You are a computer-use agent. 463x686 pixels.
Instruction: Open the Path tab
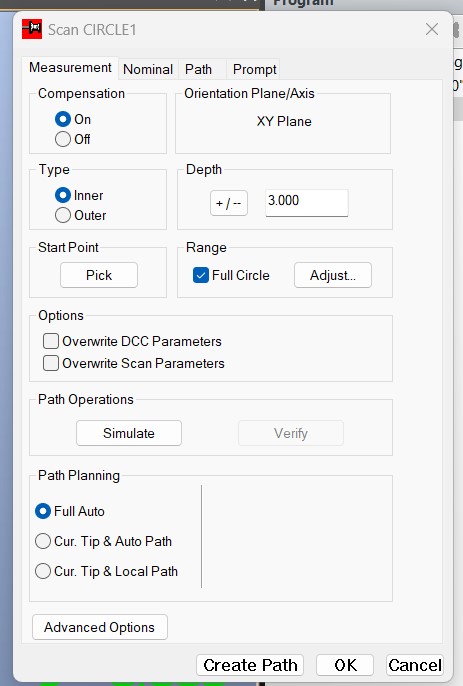[198, 69]
